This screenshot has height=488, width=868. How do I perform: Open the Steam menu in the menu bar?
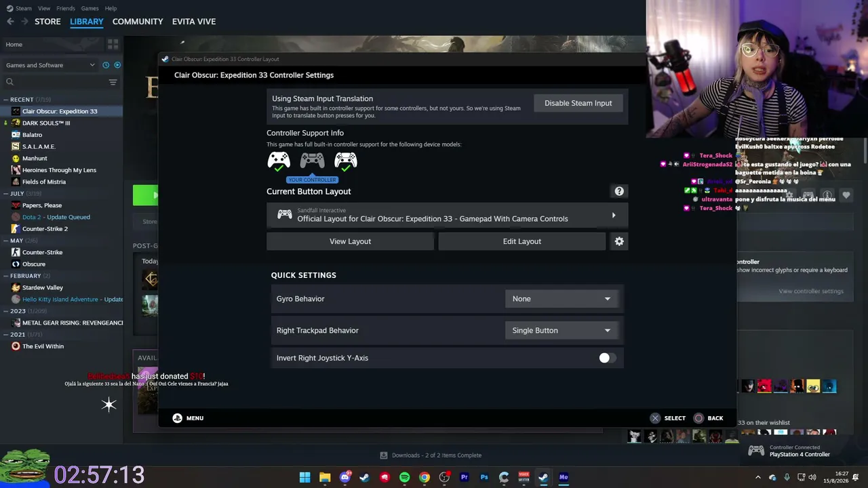(23, 8)
